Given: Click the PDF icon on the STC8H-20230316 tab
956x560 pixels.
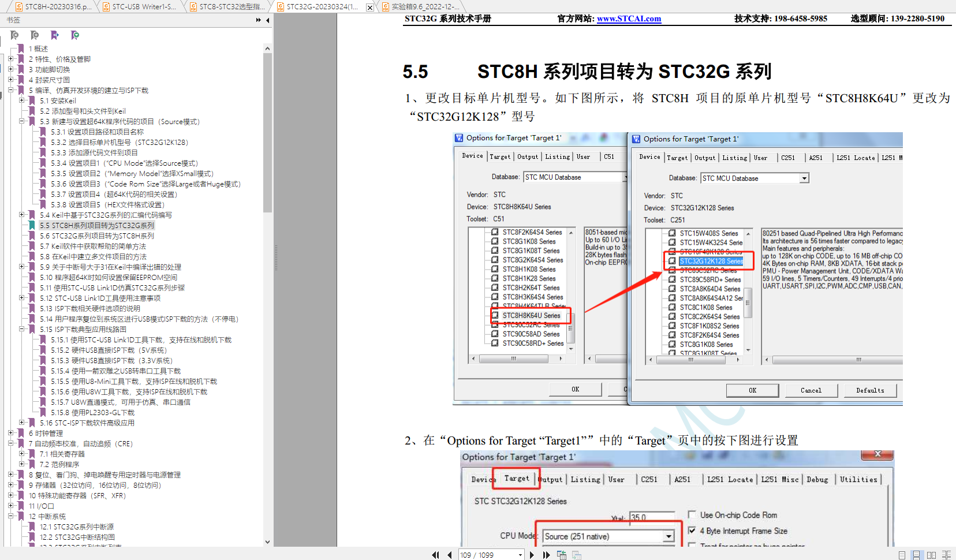Looking at the screenshot, I should (x=19, y=7).
